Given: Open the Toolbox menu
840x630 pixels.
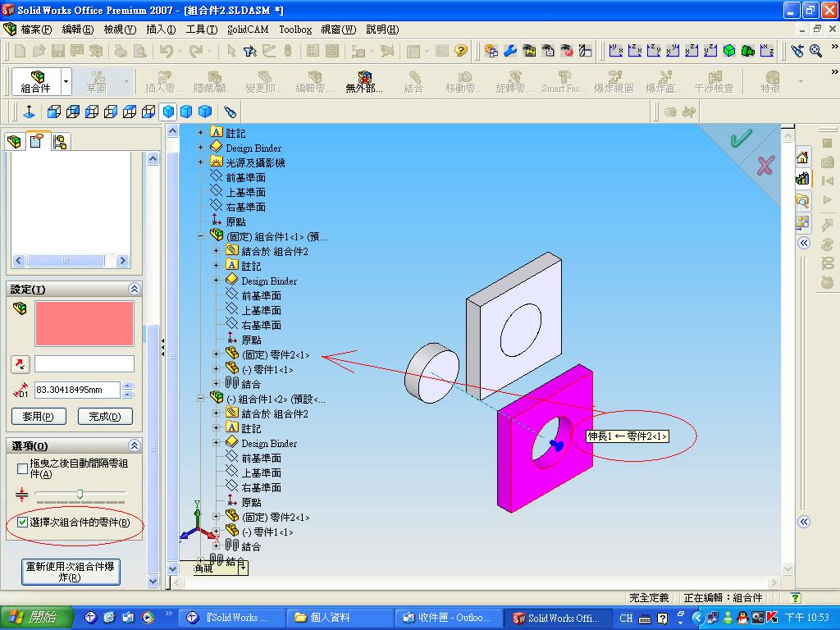Looking at the screenshot, I should click(x=295, y=30).
